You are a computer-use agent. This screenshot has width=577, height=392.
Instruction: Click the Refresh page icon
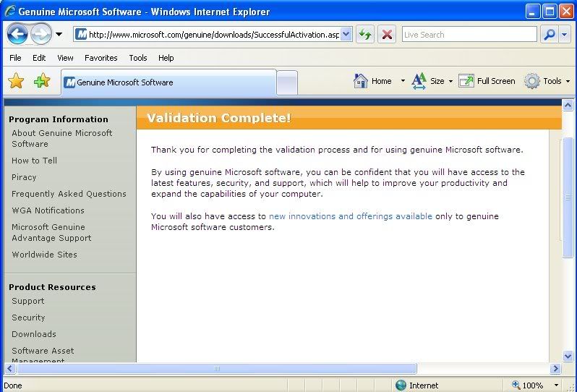point(365,35)
